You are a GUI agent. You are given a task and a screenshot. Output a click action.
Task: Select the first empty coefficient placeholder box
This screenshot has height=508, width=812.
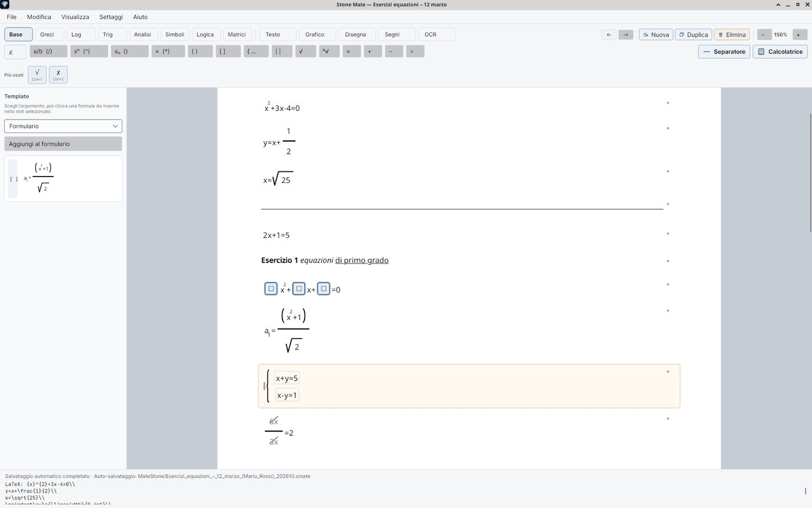(271, 289)
